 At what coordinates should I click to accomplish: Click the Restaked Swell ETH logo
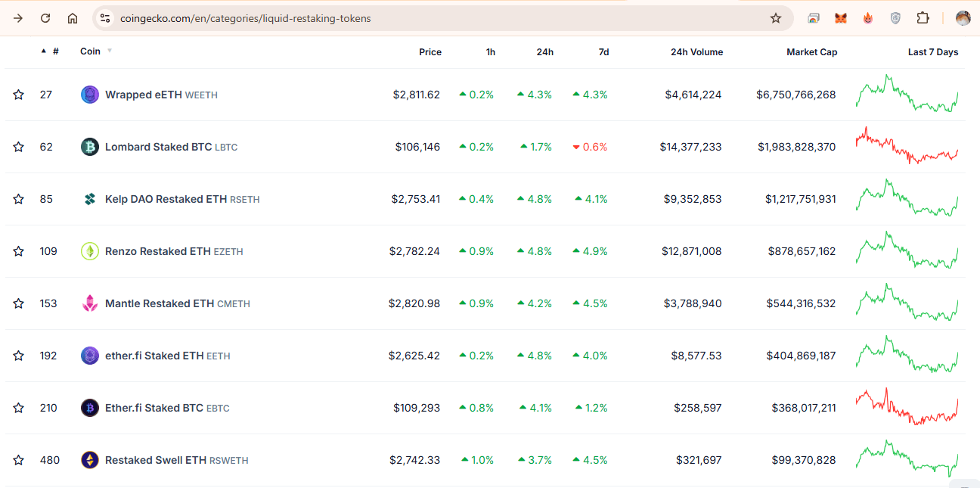point(90,460)
